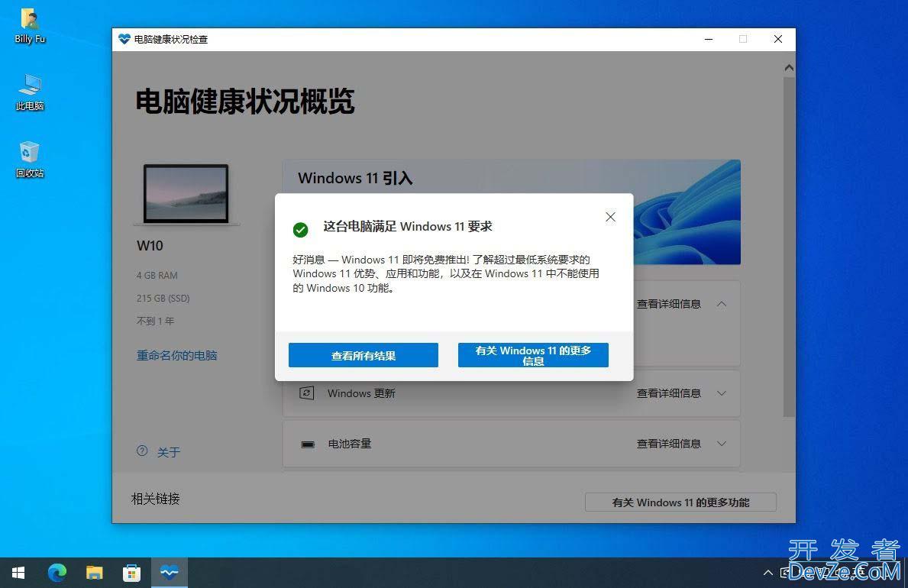Close the 电脑健康状况检查 window
This screenshot has width=908, height=588.
pos(777,39)
